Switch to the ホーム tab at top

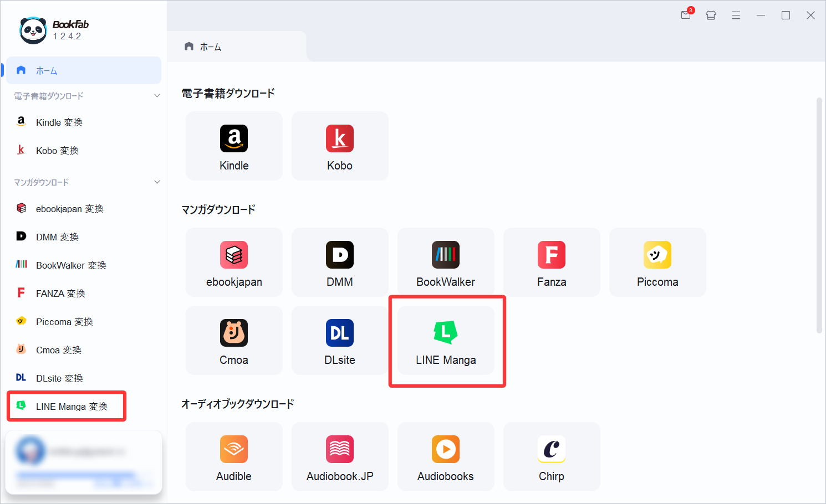point(237,47)
